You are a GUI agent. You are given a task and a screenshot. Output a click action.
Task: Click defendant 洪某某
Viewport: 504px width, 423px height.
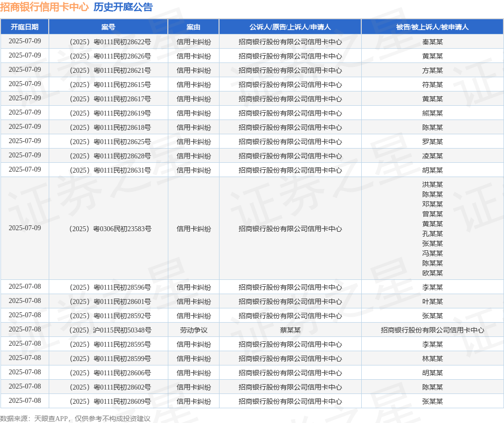(432, 184)
